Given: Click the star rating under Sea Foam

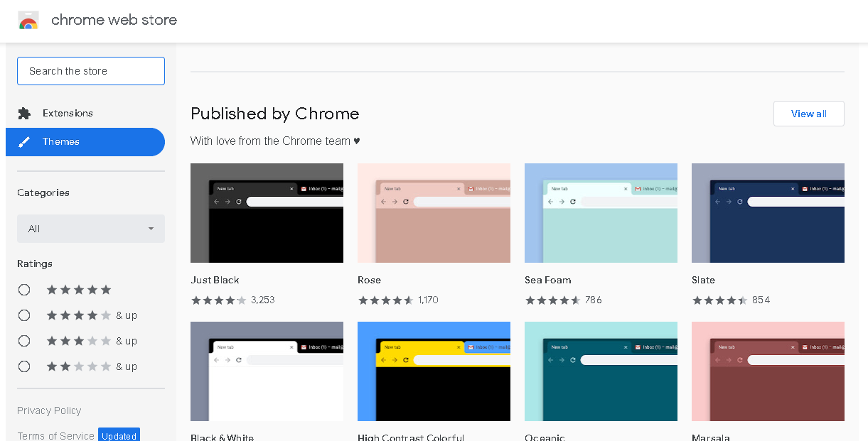Looking at the screenshot, I should [x=552, y=300].
